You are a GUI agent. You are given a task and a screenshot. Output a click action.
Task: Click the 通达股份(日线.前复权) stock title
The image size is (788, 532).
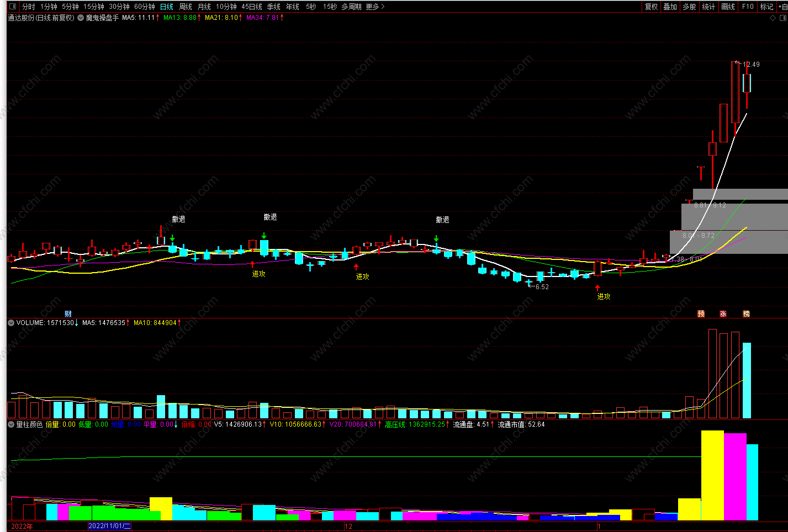(41, 18)
